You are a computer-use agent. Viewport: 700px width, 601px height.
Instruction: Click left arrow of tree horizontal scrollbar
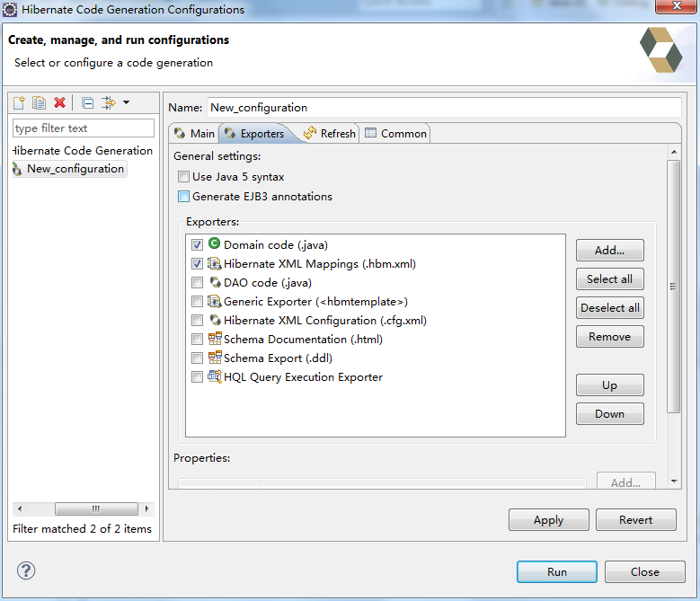(x=20, y=508)
